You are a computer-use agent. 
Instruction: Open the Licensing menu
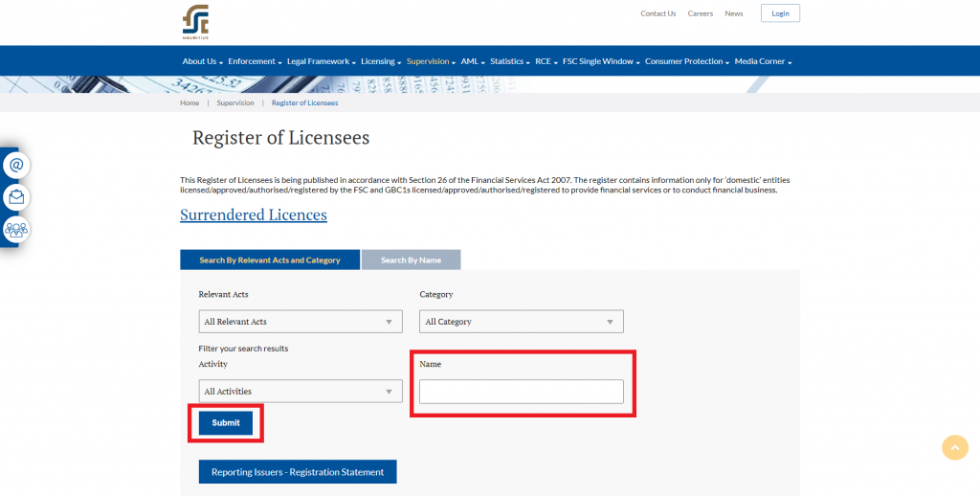pyautogui.click(x=380, y=61)
